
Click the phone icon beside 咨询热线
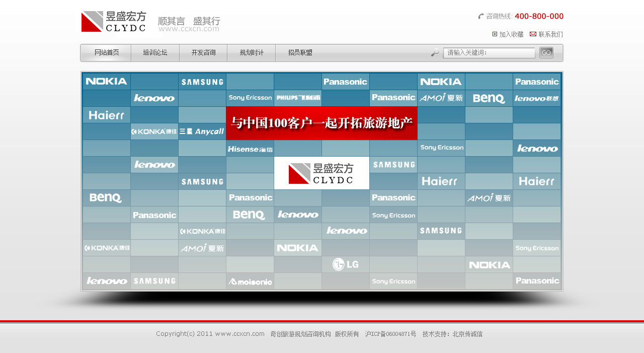click(481, 16)
